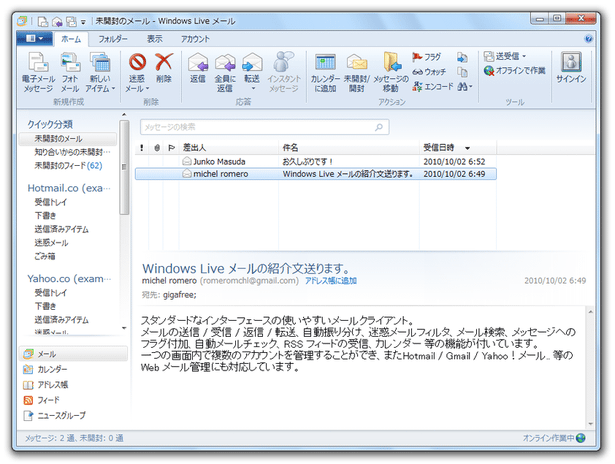Sort by 件名 column header

point(349,148)
